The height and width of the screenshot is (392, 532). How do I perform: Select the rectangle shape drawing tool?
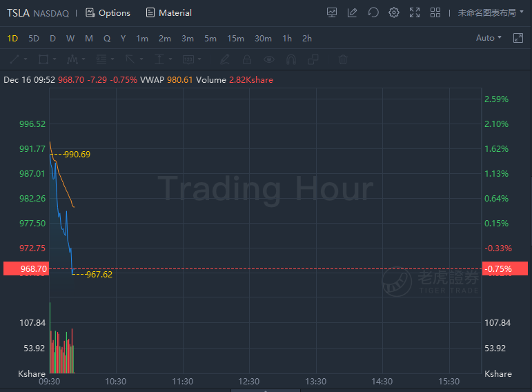click(43, 60)
